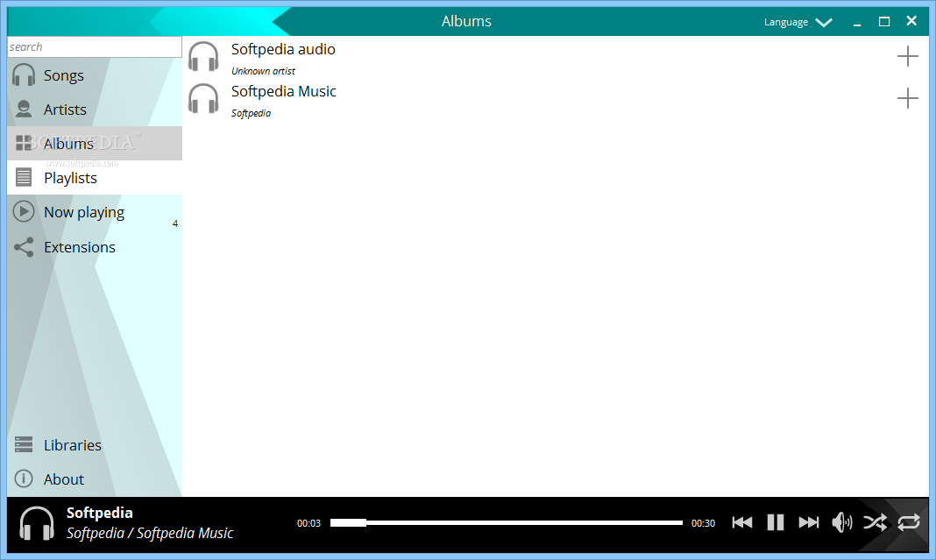Expand the Language chevron arrow
Image resolution: width=936 pixels, height=560 pixels.
coord(824,23)
